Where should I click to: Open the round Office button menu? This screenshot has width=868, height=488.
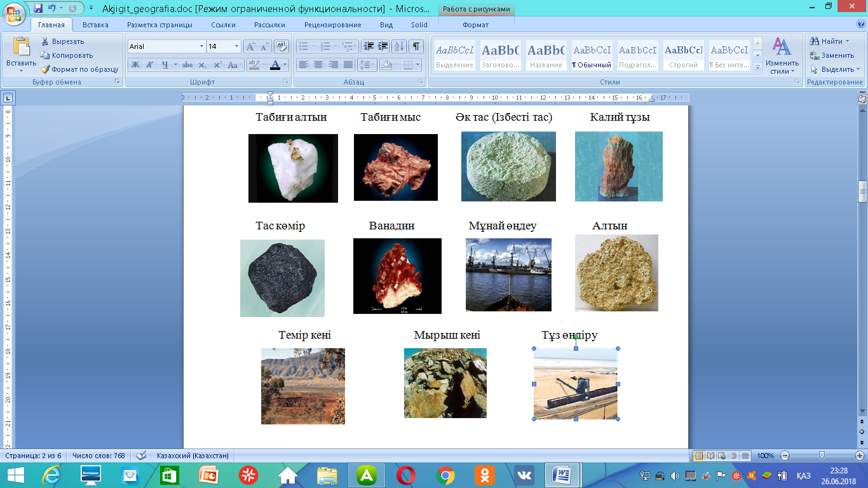pos(15,13)
